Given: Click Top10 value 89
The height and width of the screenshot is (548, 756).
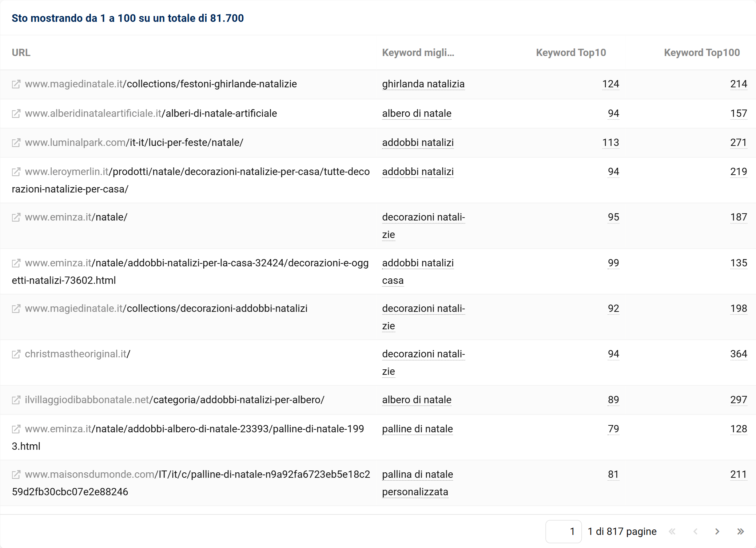Looking at the screenshot, I should (x=613, y=400).
